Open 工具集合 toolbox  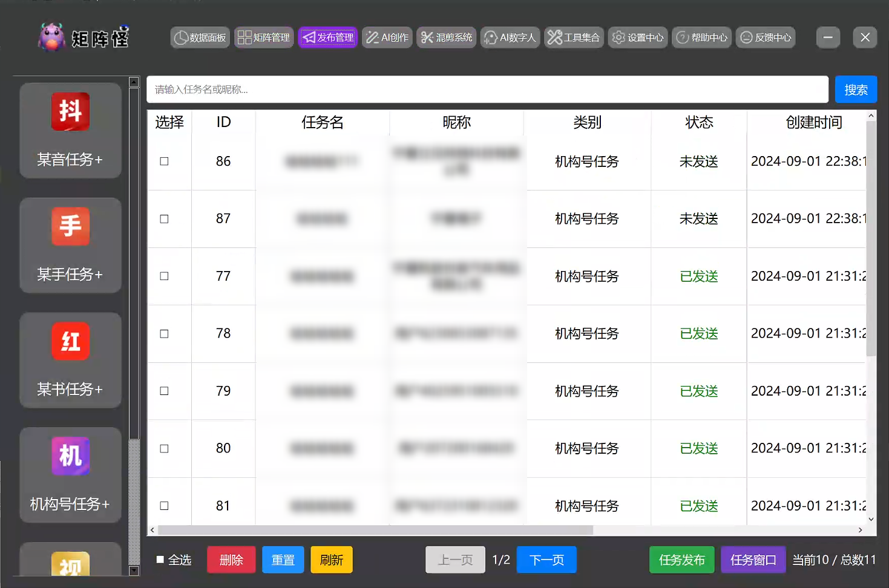click(574, 38)
